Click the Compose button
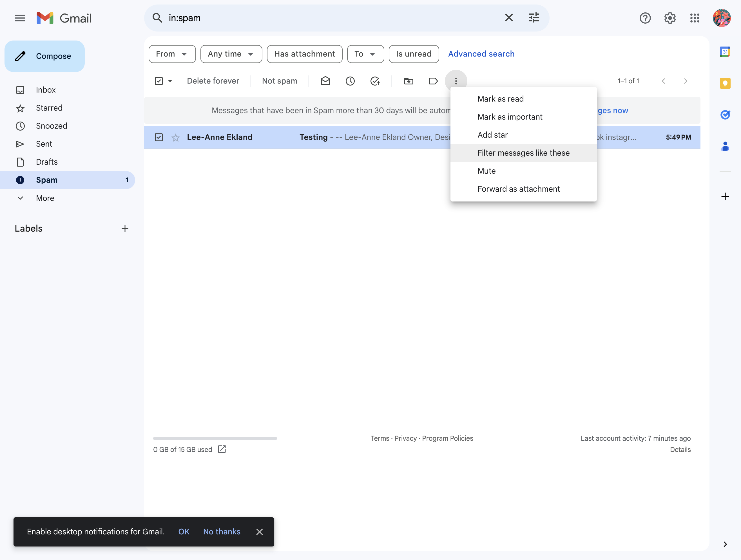The image size is (741, 560). pyautogui.click(x=44, y=56)
